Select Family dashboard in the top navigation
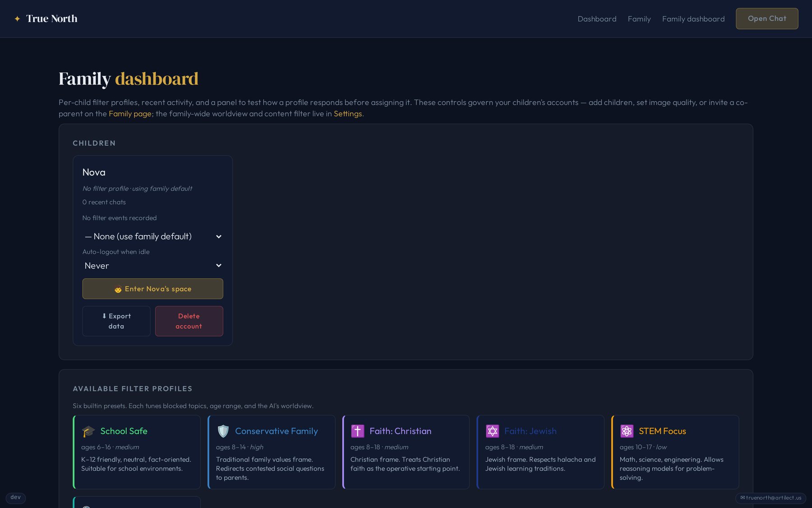The height and width of the screenshot is (508, 812). [x=693, y=19]
